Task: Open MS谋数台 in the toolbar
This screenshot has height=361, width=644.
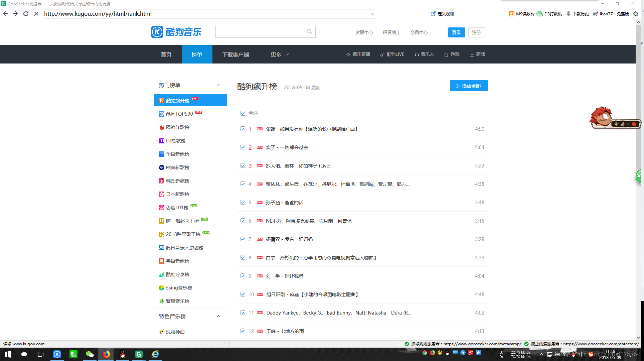Action: click(521, 14)
